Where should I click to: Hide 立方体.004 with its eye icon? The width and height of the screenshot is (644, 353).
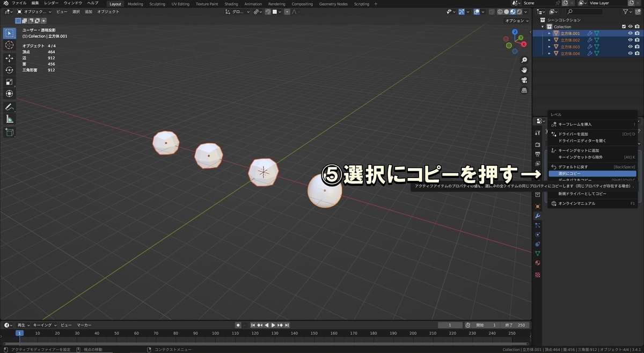pos(630,54)
